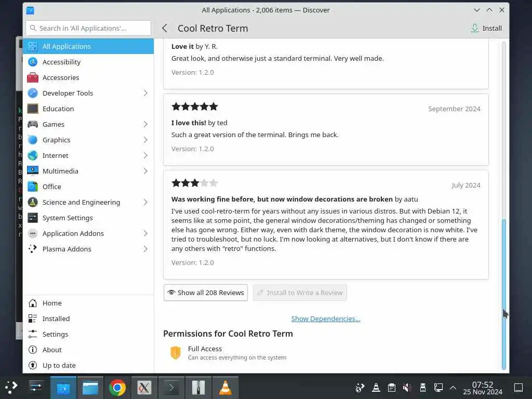
Task: Open the Settings sliders icon
Action: point(33,334)
